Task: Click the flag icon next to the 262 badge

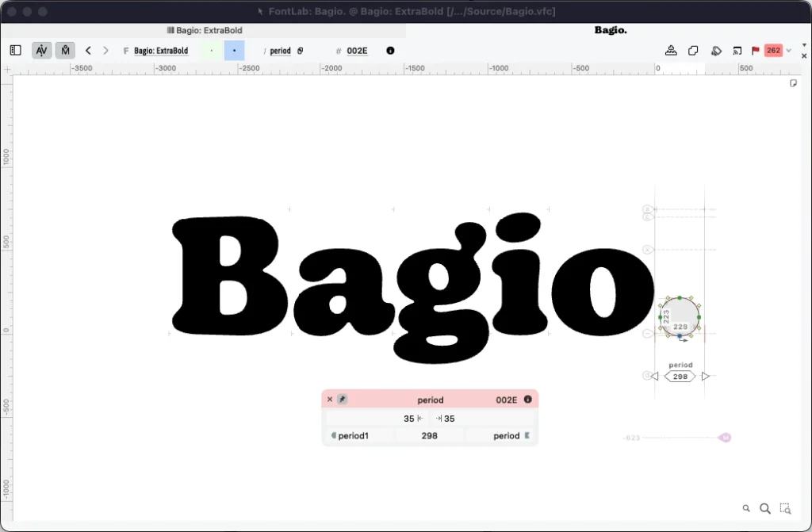Action: click(754, 50)
